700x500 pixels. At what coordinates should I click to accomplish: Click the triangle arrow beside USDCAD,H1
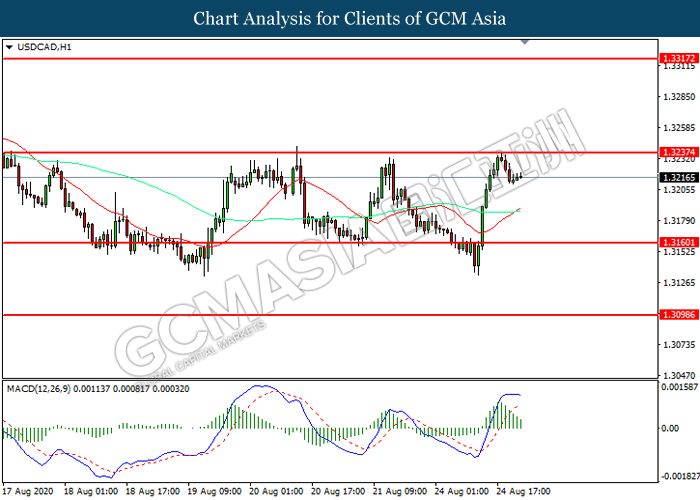click(9, 47)
